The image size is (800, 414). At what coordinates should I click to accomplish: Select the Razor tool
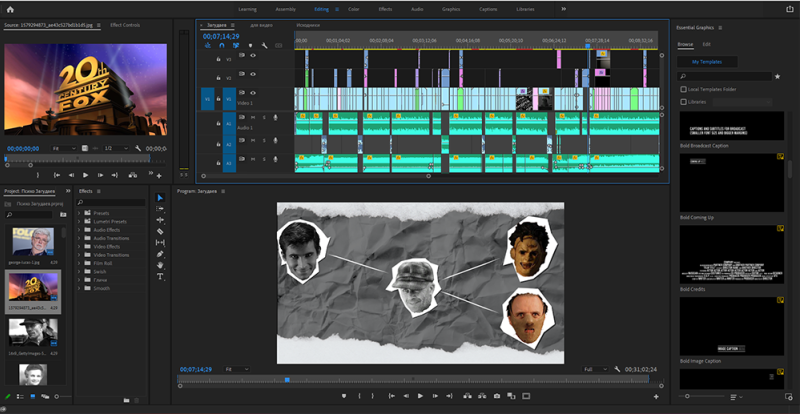[x=160, y=231]
